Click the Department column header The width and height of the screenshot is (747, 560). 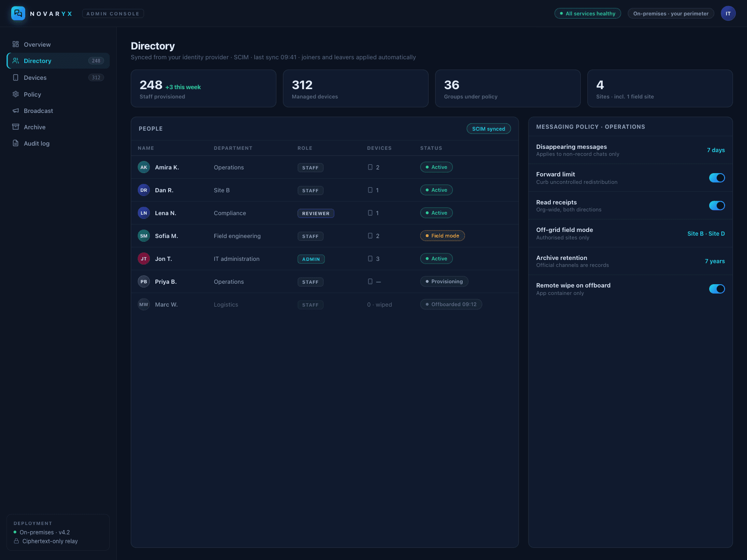[233, 148]
